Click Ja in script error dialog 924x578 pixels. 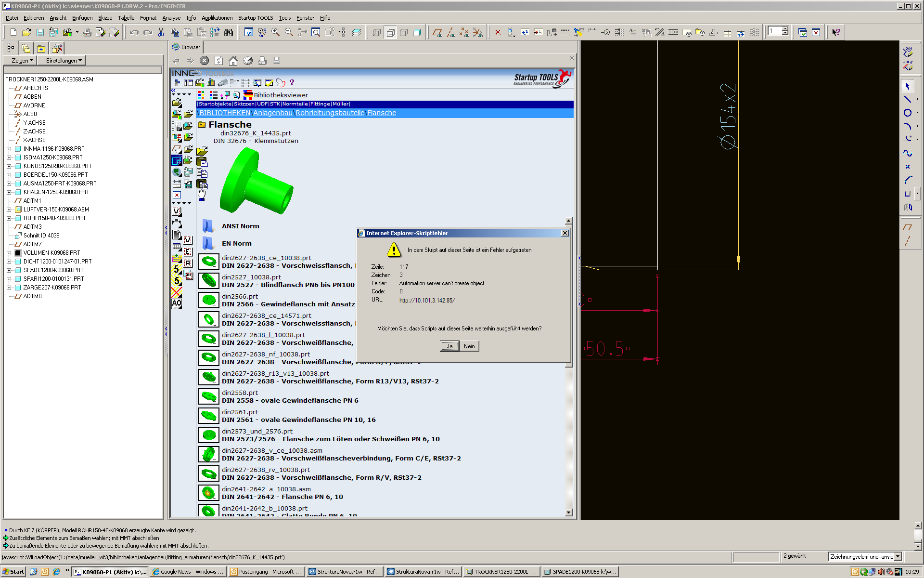pos(449,346)
